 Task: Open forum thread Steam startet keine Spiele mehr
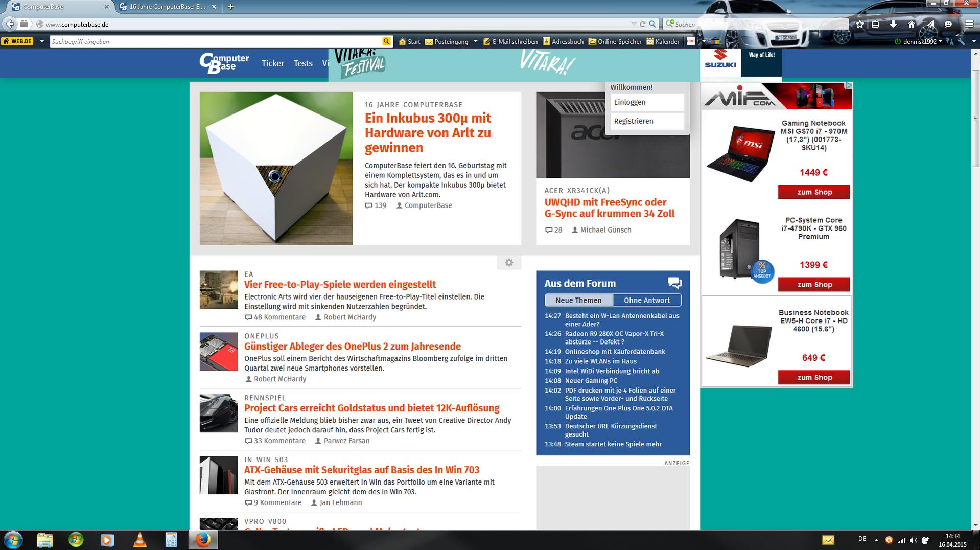pyautogui.click(x=613, y=444)
